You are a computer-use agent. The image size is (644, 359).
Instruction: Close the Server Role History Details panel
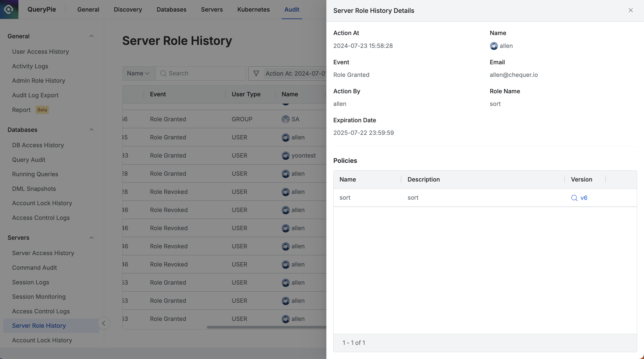point(631,10)
